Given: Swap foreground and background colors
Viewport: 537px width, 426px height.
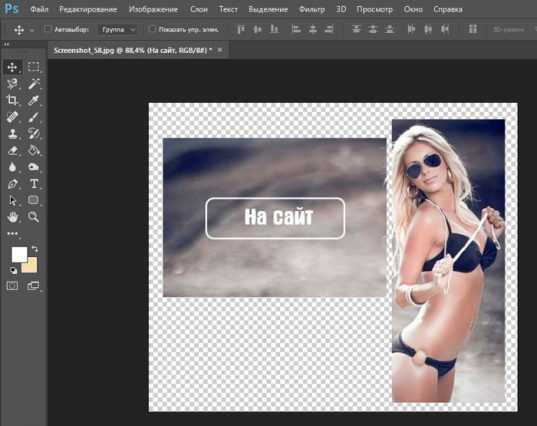Looking at the screenshot, I should coord(34,249).
